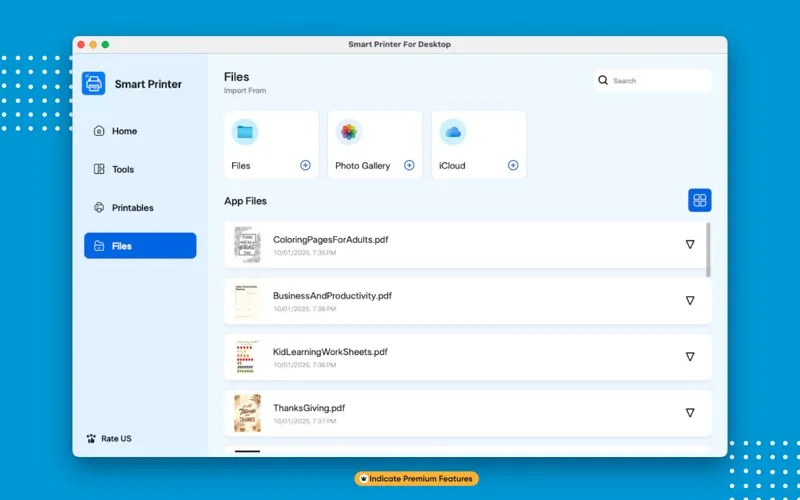800x500 pixels.
Task: Click the Photos flower icon
Action: tap(349, 132)
